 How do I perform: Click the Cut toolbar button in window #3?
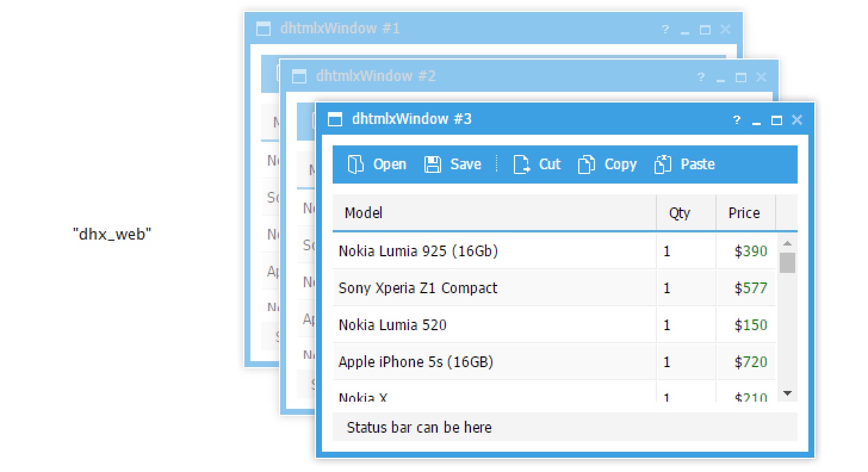(537, 164)
